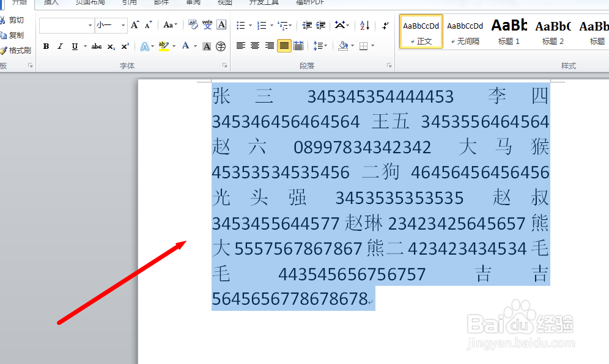Open the Font (字体) dialog launcher

tap(224, 65)
